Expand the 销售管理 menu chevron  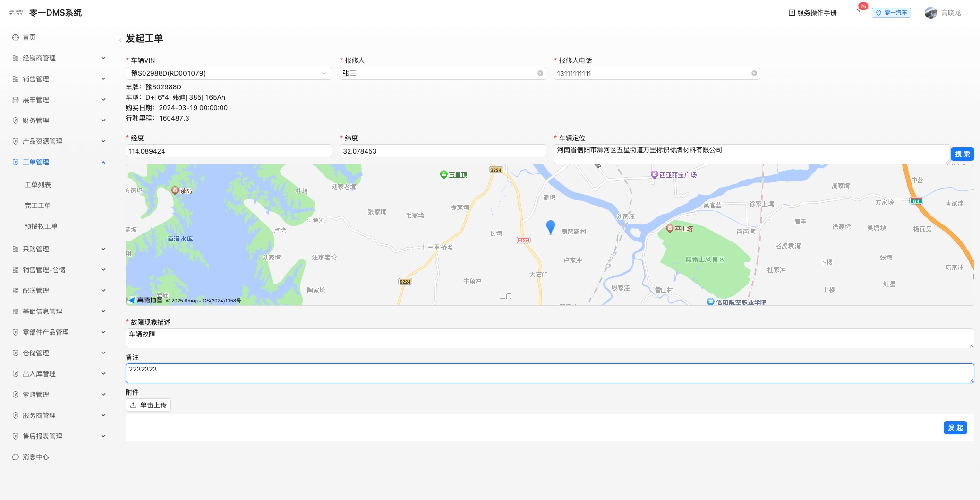(103, 79)
